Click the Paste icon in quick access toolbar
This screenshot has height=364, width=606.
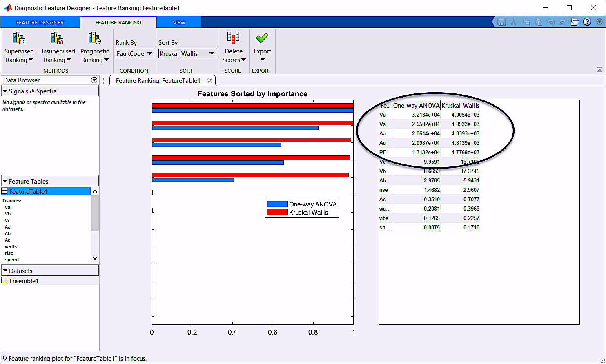tap(538, 22)
